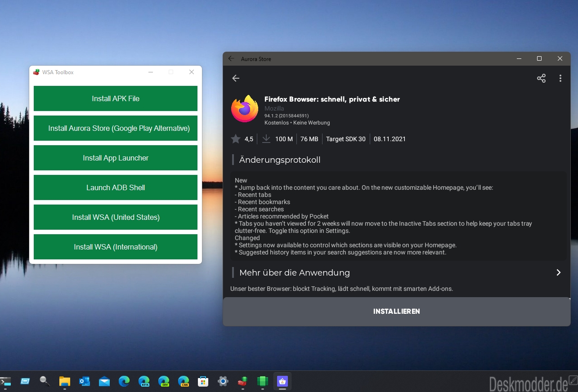Launch ADB Shell from WSA Toolbox
Screen dimensions: 578x392
pyautogui.click(x=116, y=187)
